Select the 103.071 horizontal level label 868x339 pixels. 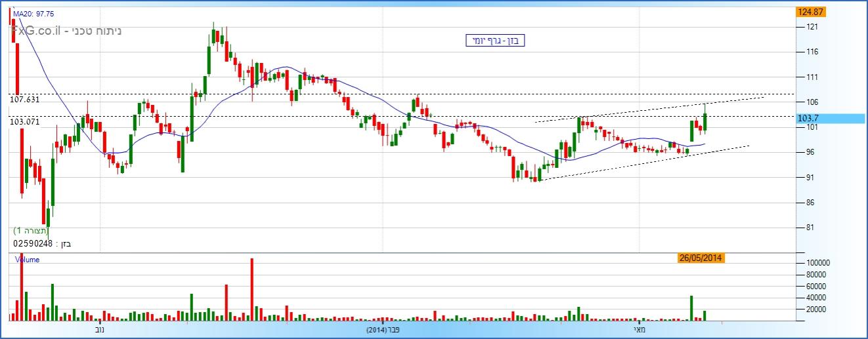pyautogui.click(x=26, y=121)
